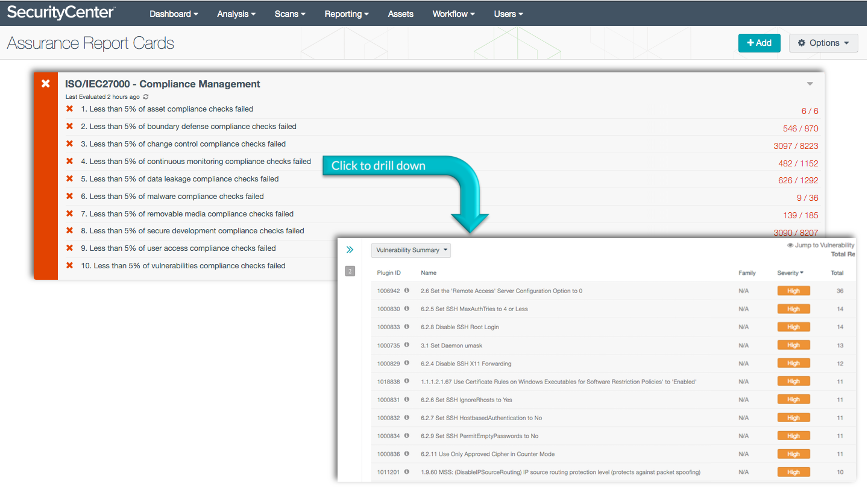This screenshot has width=868, height=495.
Task: Click the red X for continuous monitoring checks
Action: (69, 162)
